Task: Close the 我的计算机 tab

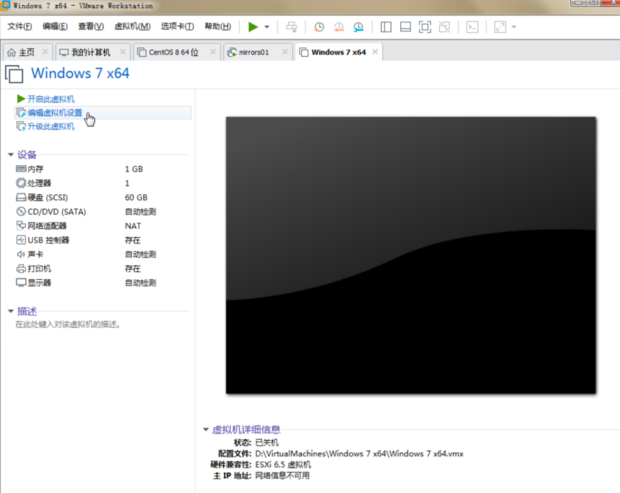Action: pos(123,52)
